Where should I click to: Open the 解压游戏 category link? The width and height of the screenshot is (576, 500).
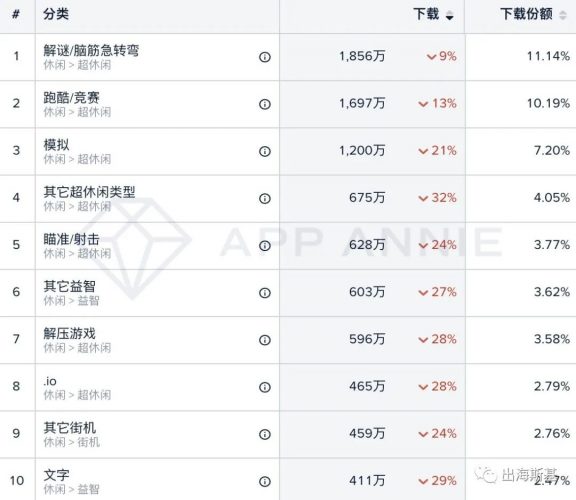(x=69, y=333)
